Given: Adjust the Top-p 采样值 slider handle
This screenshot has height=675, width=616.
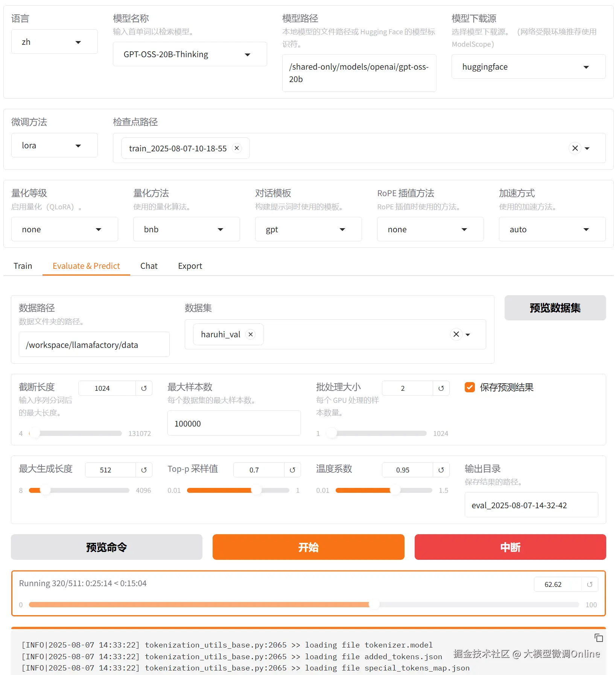Looking at the screenshot, I should click(256, 490).
